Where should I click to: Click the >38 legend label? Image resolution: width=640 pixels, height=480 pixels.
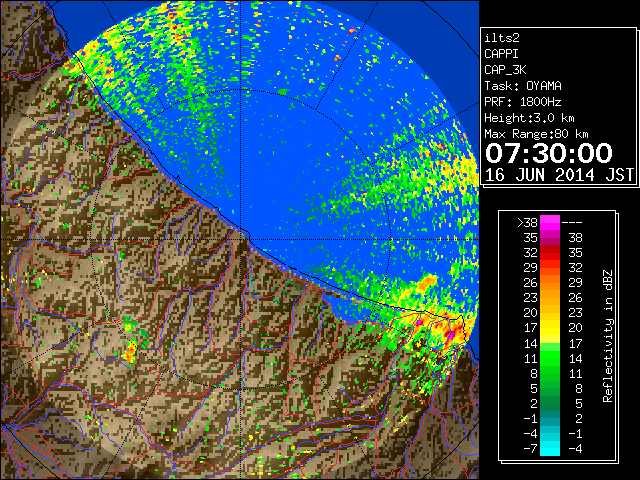point(527,222)
